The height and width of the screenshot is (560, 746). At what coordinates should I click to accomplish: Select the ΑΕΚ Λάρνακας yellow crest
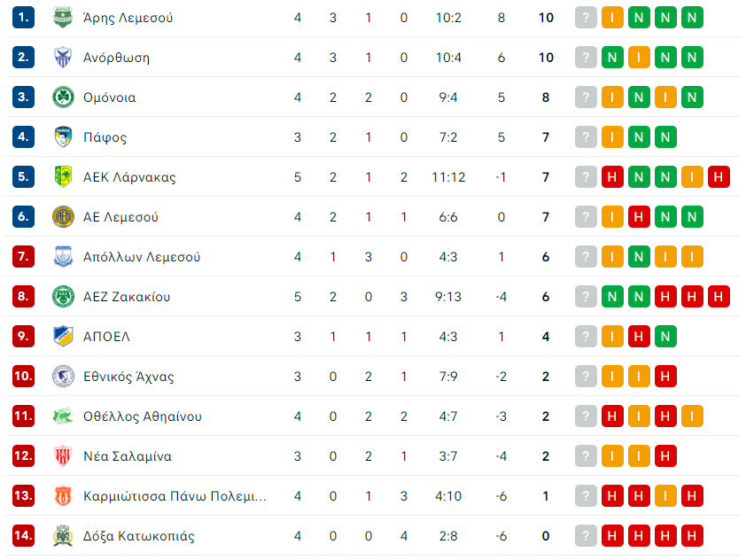(x=63, y=177)
